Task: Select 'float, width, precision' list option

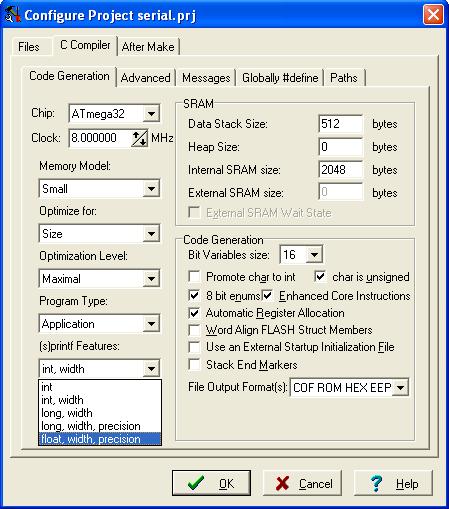Action: [100, 439]
